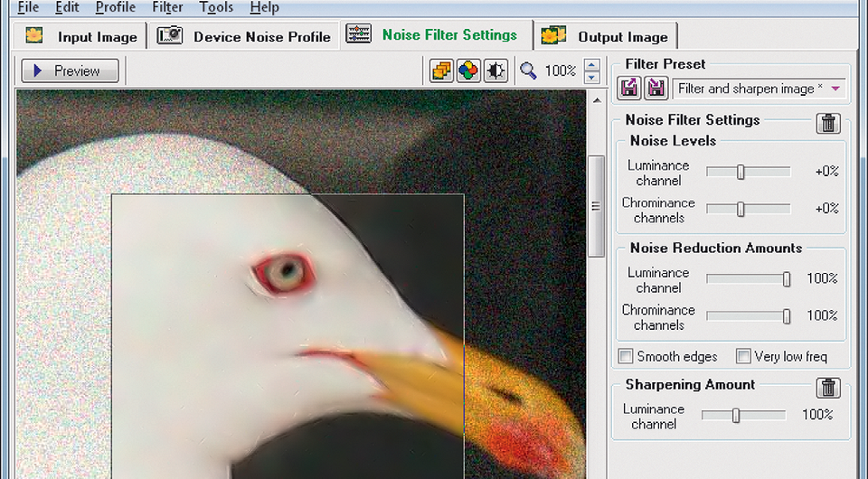This screenshot has height=479, width=868.
Task: Open the Tools menu
Action: 216,7
